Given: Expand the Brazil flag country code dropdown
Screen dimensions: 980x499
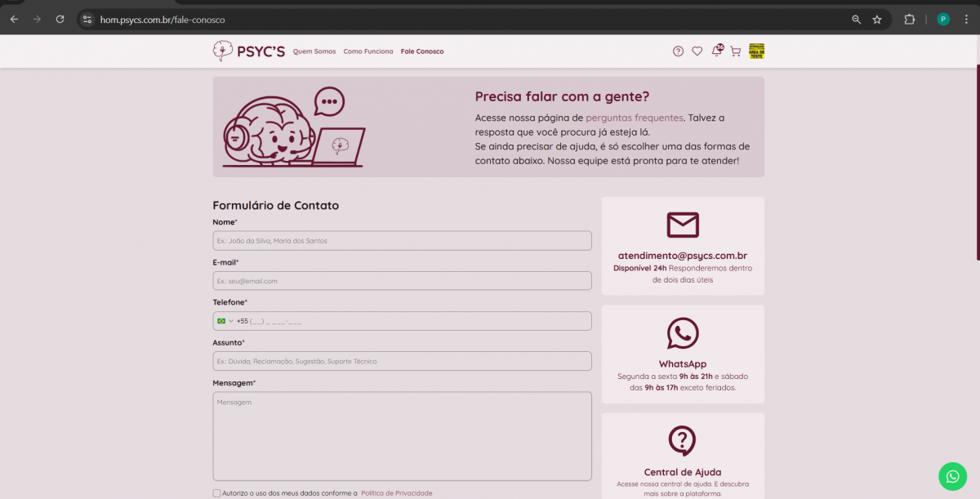Looking at the screenshot, I should 225,321.
